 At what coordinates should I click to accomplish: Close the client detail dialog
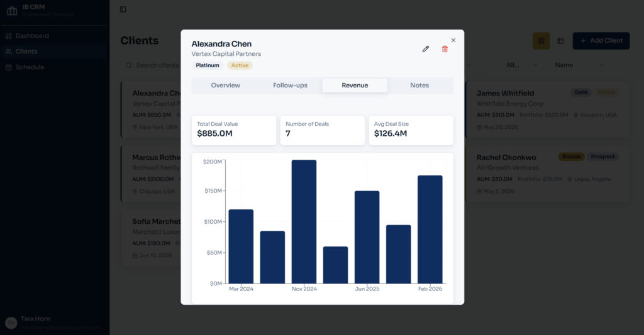click(x=453, y=40)
